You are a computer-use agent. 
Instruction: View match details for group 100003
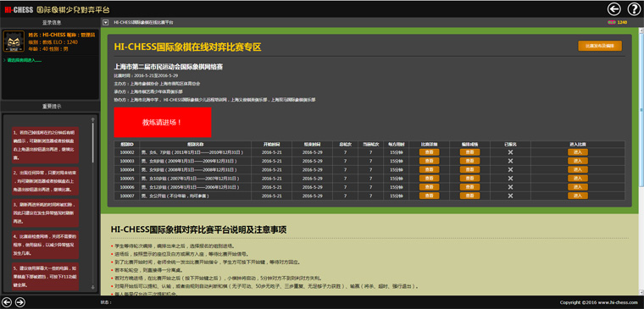tap(430, 161)
